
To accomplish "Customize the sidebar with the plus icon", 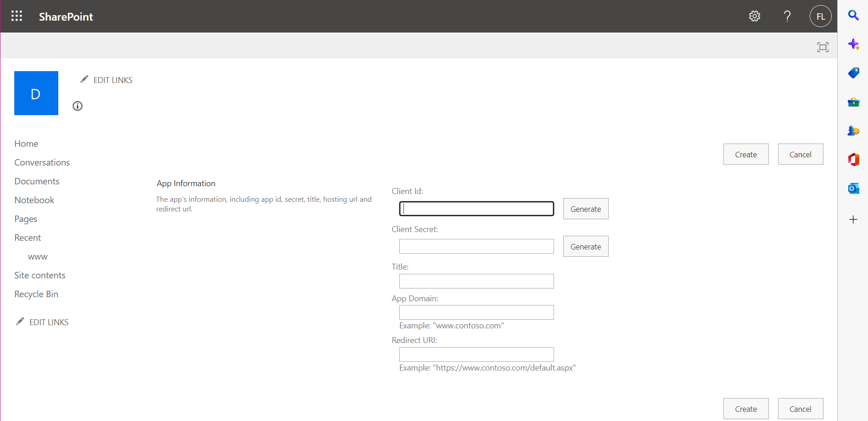I will (853, 219).
